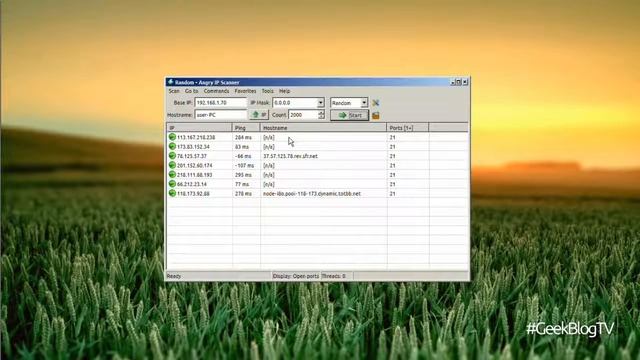Open the fetchers selection icon below Preferences
Screen dimensions: 640x360
[376, 116]
